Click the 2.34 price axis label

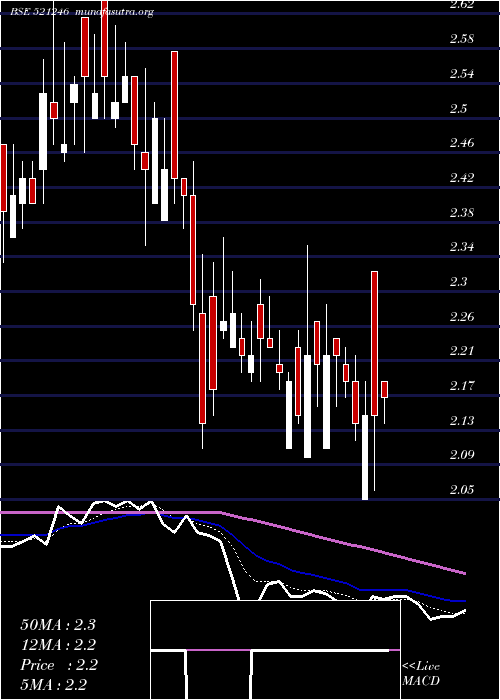462,247
